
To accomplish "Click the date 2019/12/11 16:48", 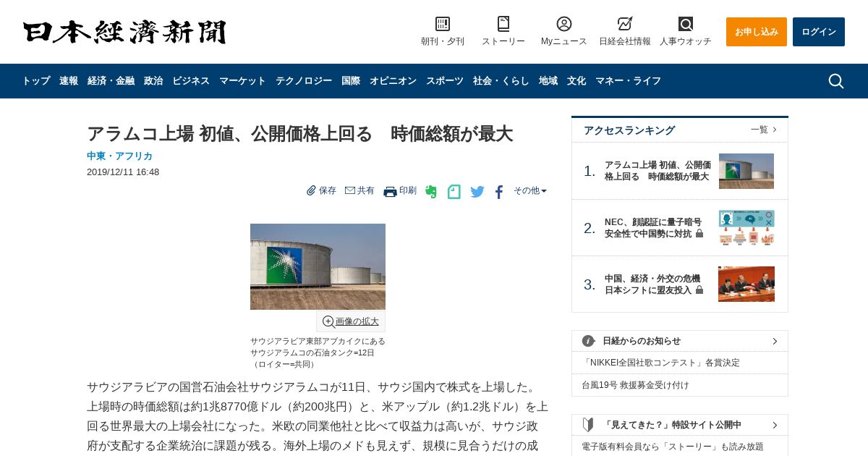I will pos(123,172).
